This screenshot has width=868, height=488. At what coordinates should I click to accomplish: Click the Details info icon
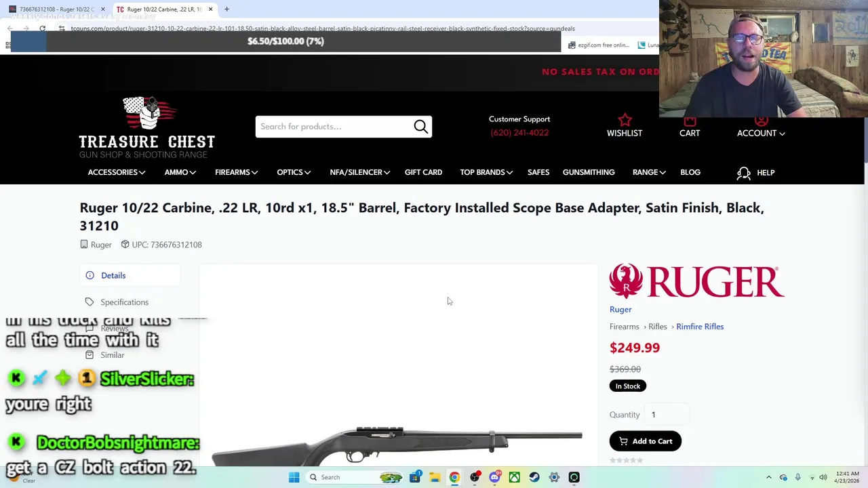(x=90, y=275)
